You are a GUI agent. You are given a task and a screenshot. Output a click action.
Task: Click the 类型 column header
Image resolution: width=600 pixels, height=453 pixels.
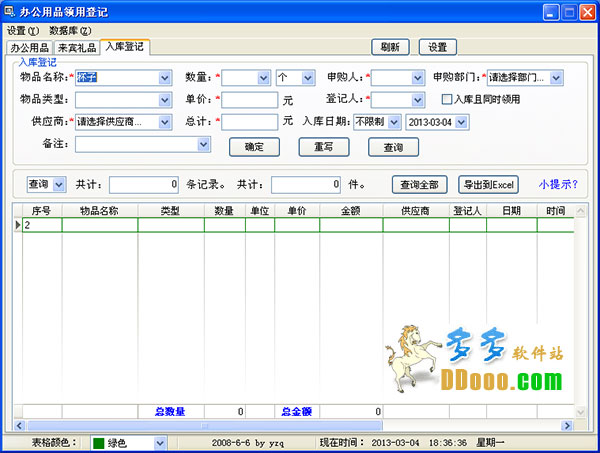point(171,211)
